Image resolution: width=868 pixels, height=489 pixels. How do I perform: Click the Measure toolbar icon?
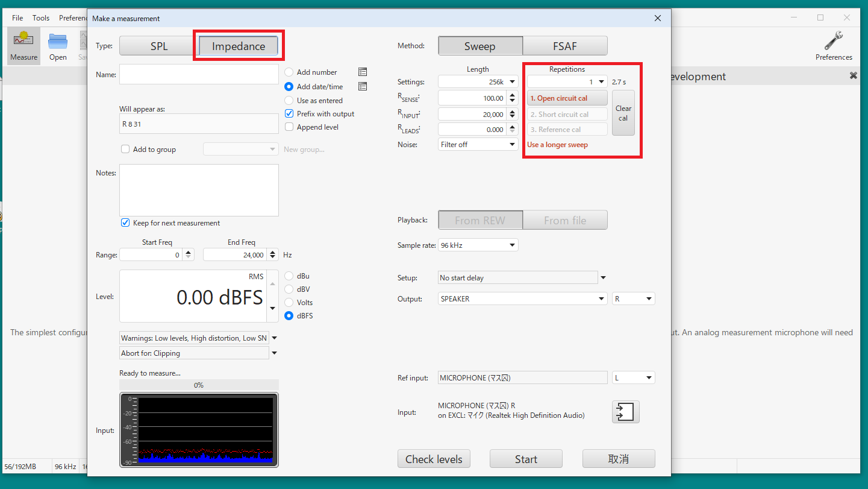(23, 46)
